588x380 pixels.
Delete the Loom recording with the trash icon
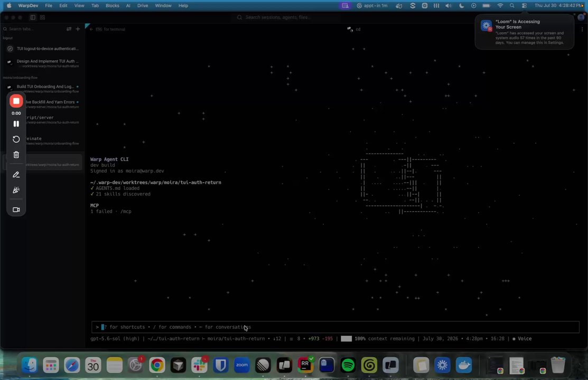16,155
